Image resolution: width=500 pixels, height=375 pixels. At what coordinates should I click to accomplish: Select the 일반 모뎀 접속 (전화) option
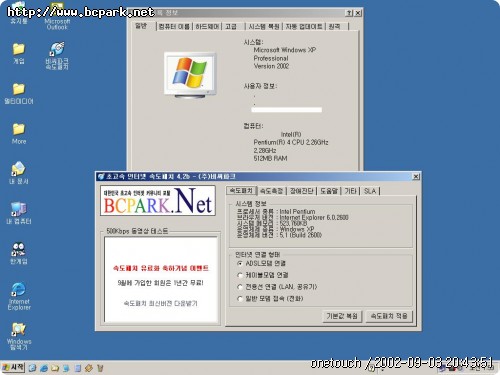(x=239, y=298)
